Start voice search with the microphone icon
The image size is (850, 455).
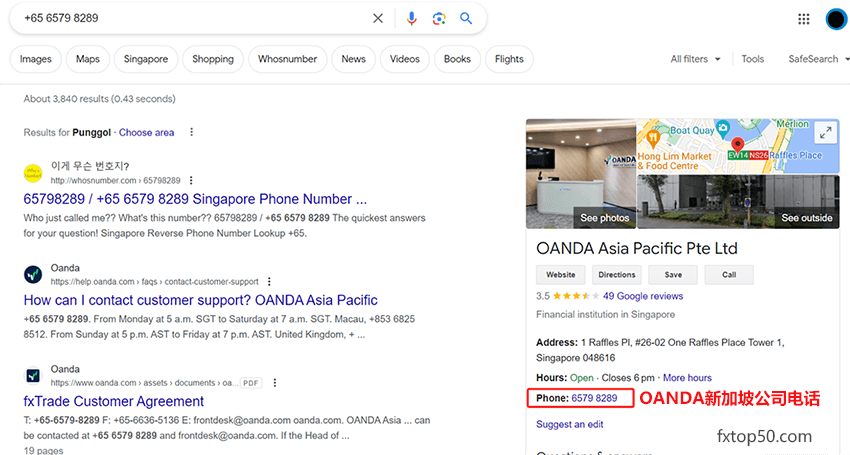coord(411,18)
